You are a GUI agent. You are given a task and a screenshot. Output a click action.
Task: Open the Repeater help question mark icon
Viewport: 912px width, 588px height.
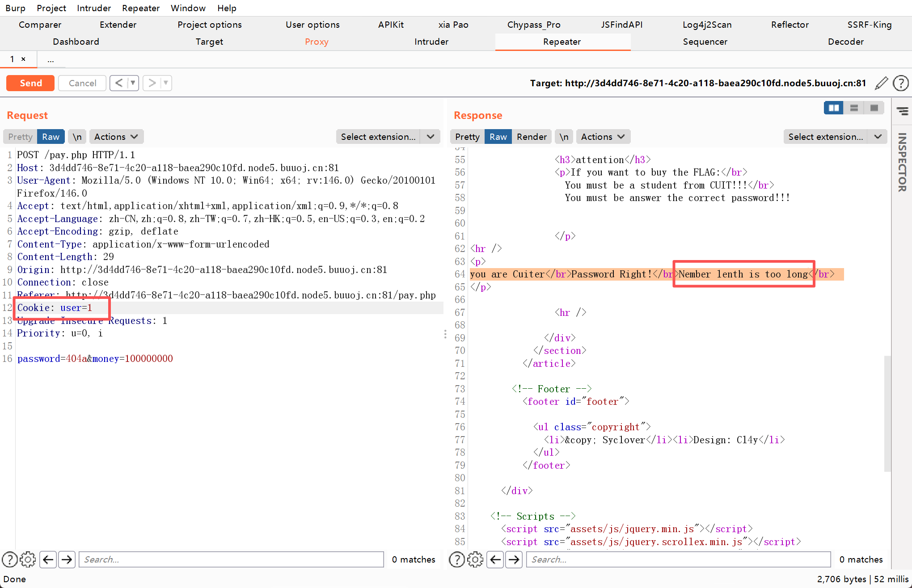(900, 83)
